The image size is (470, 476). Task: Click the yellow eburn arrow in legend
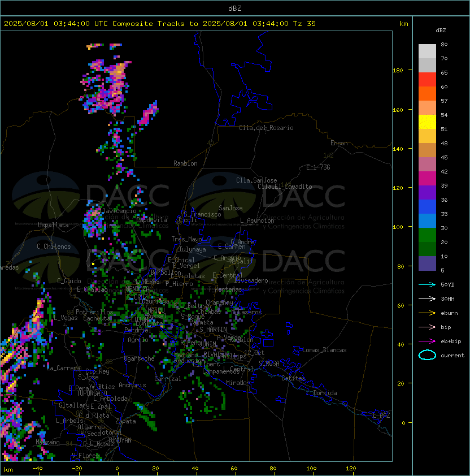(427, 313)
